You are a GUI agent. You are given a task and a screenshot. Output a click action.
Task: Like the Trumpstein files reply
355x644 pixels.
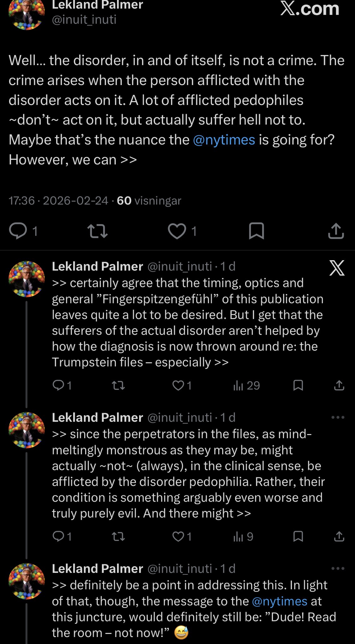pyautogui.click(x=178, y=385)
